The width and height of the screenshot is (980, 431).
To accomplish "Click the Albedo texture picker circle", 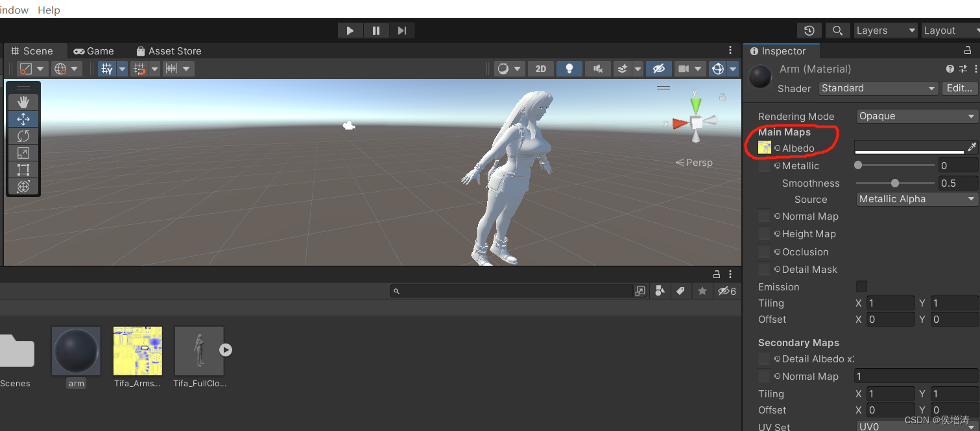I will 777,148.
